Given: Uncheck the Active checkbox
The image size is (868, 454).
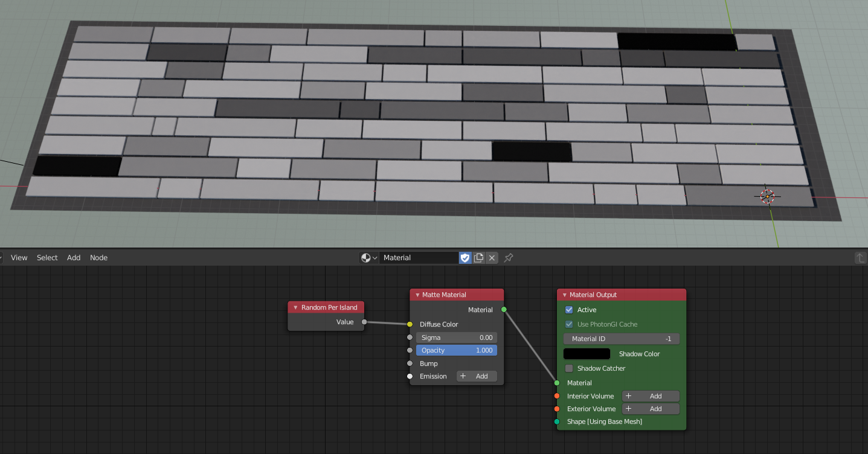Looking at the screenshot, I should (x=568, y=310).
